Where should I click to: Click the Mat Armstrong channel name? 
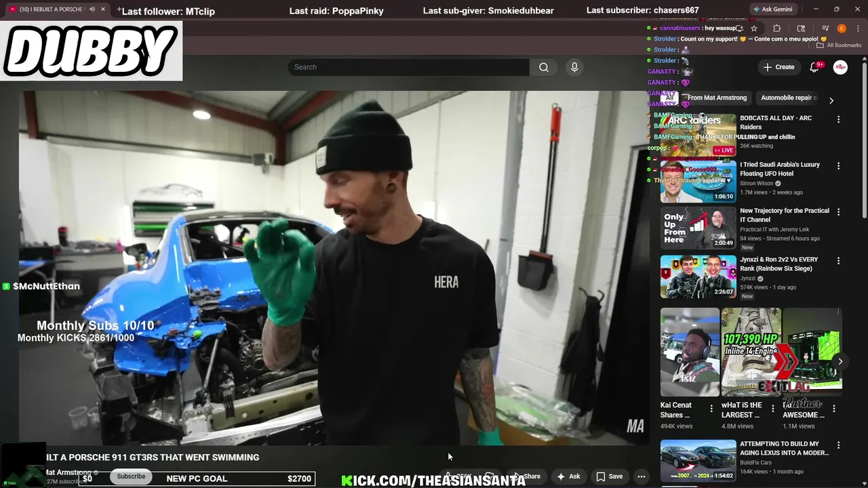tap(68, 472)
